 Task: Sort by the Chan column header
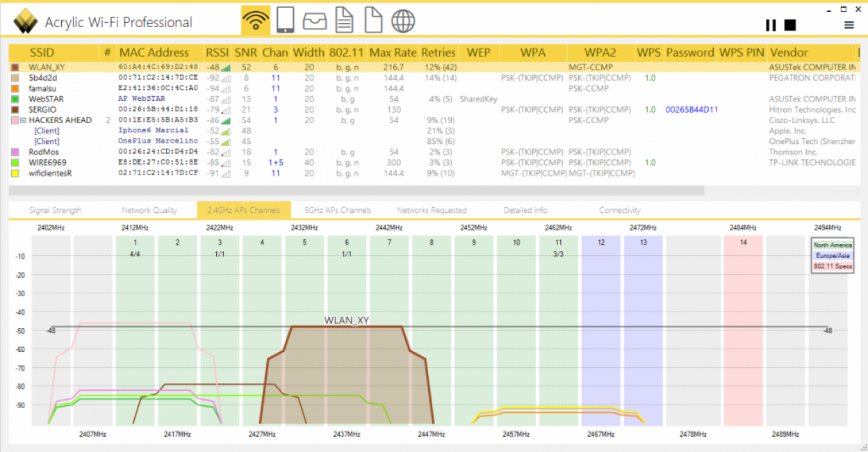pyautogui.click(x=275, y=52)
